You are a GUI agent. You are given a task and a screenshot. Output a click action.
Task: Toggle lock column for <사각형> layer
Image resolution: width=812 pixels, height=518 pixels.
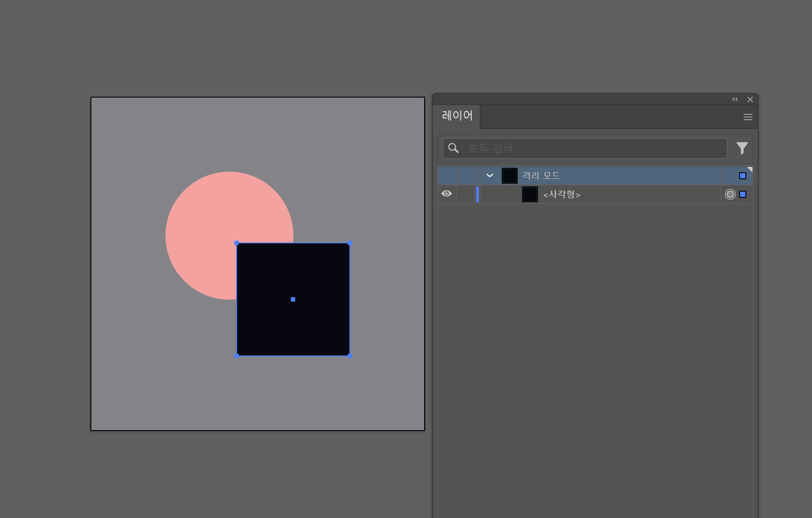(466, 194)
